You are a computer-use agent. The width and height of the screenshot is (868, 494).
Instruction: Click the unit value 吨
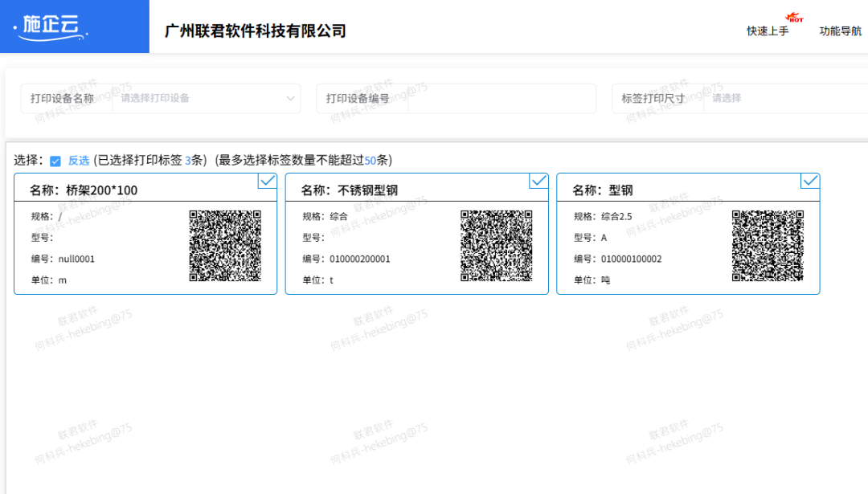coord(606,280)
